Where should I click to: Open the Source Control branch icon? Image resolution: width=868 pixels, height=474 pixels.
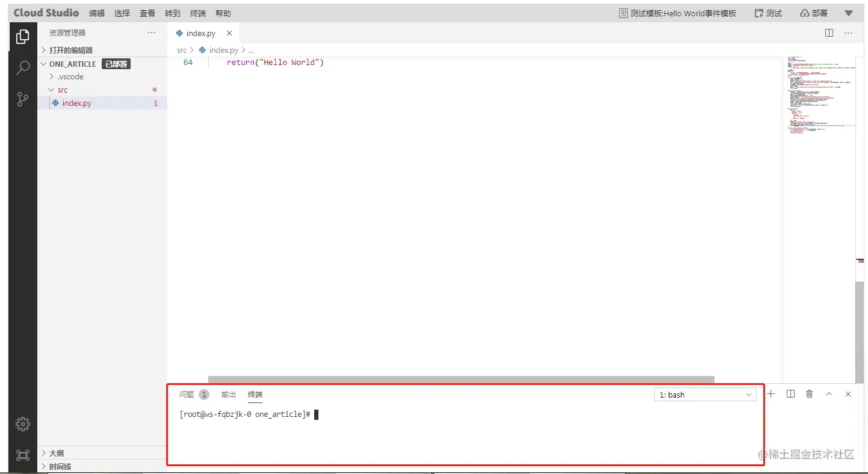(x=23, y=99)
